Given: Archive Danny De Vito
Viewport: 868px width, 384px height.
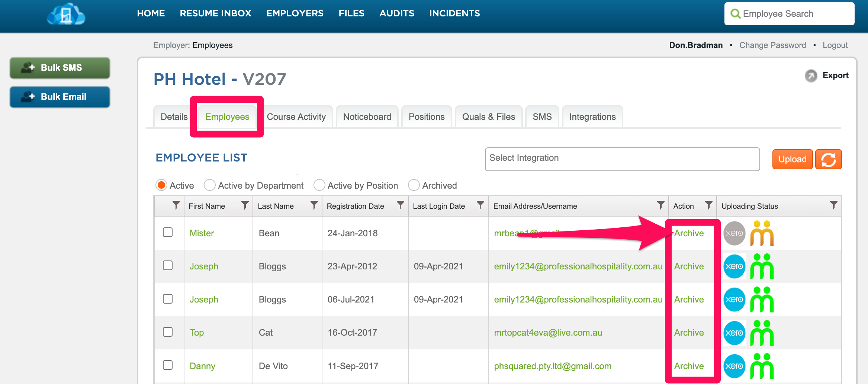Looking at the screenshot, I should tap(689, 366).
